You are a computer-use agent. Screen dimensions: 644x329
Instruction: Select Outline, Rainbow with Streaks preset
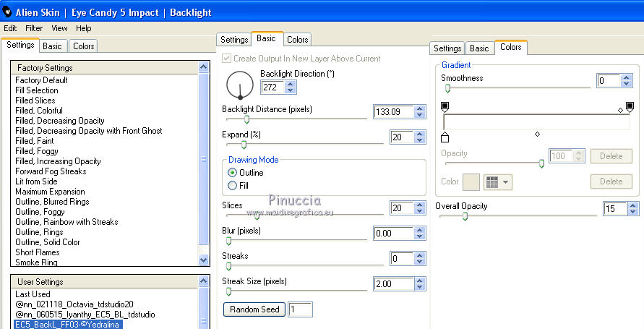click(x=66, y=222)
